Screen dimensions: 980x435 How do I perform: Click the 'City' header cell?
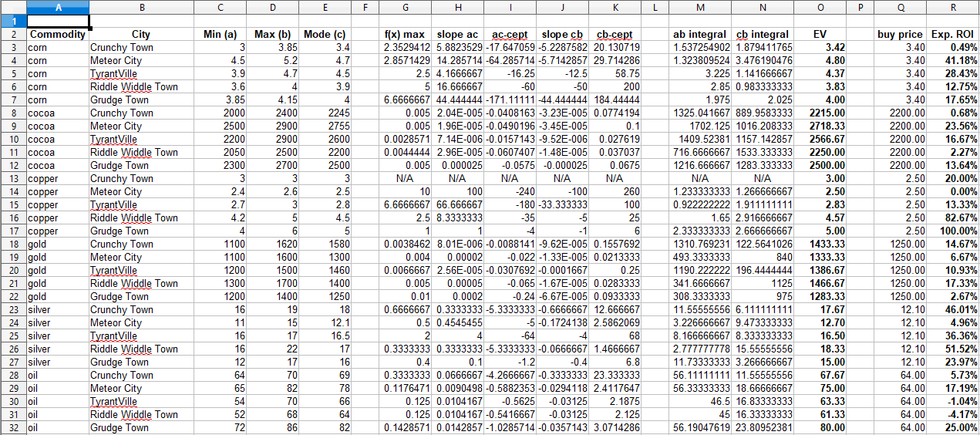click(141, 34)
